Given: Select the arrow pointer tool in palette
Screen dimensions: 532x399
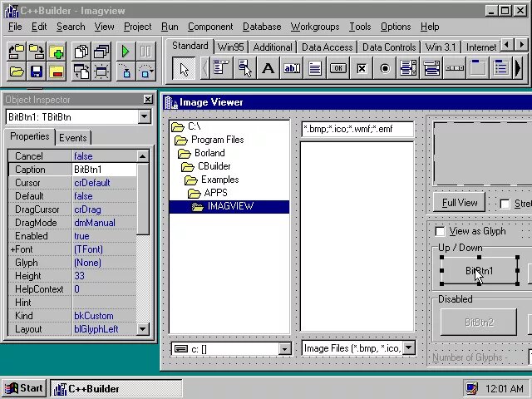Looking at the screenshot, I should (184, 69).
